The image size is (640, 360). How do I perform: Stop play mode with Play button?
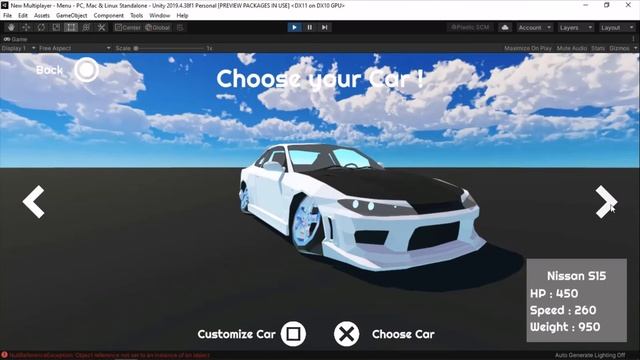294,27
